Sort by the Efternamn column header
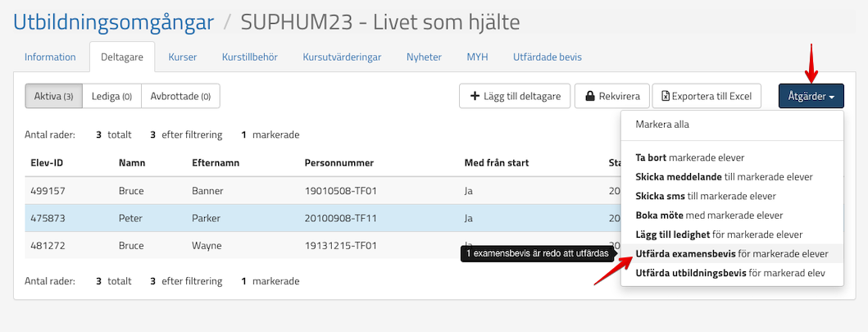The height and width of the screenshot is (332, 868). (x=216, y=162)
